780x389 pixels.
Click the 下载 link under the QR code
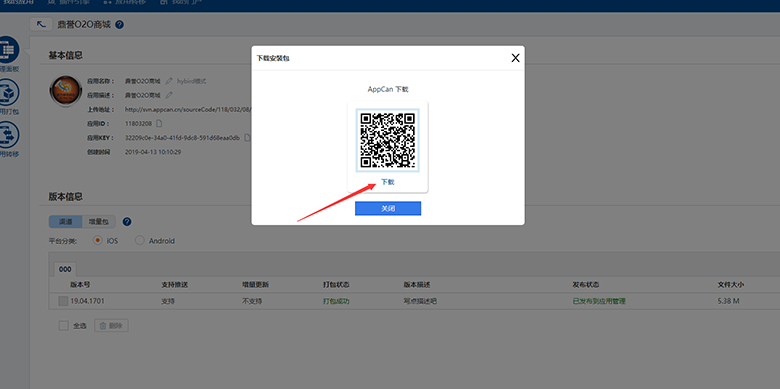coord(388,182)
